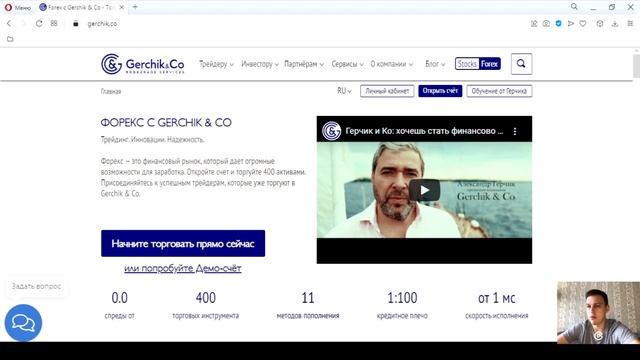Image resolution: width=640 pixels, height=360 pixels.
Task: Open the browser tab search magnifier
Action: click(574, 7)
